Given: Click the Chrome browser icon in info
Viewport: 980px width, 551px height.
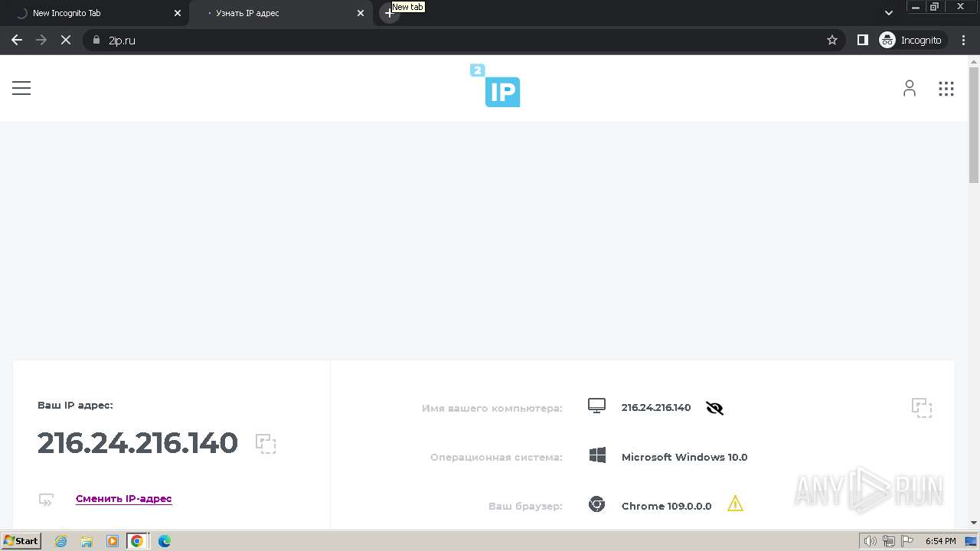Looking at the screenshot, I should click(x=596, y=505).
